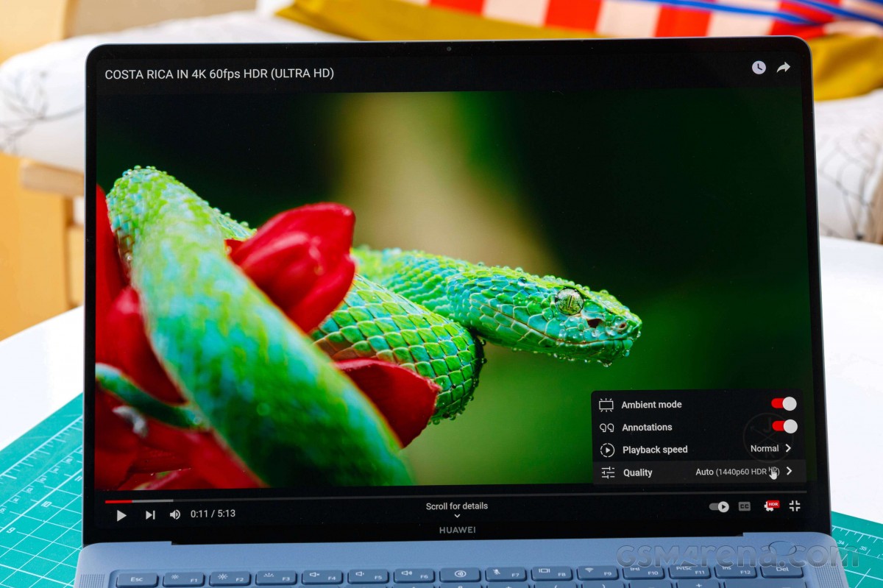Screen dimensions: 883x588
Task: Switch off the Autoplay toggle
Action: (717, 506)
